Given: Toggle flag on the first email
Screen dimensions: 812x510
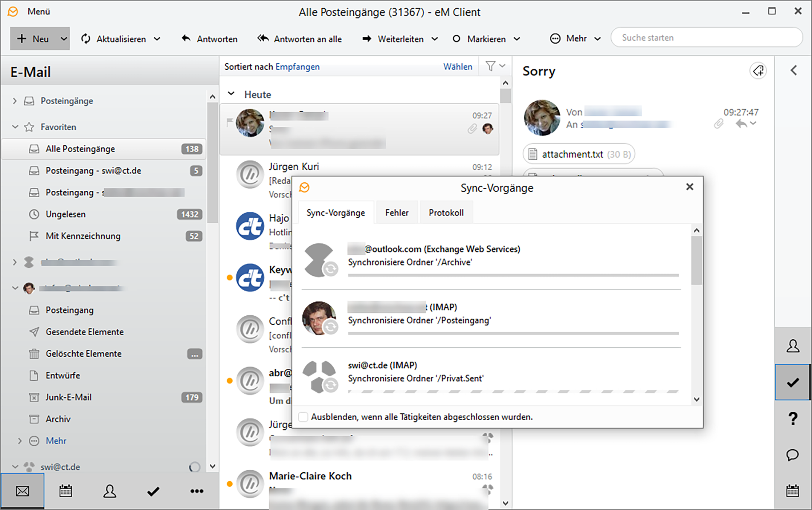Looking at the screenshot, I should tap(229, 122).
